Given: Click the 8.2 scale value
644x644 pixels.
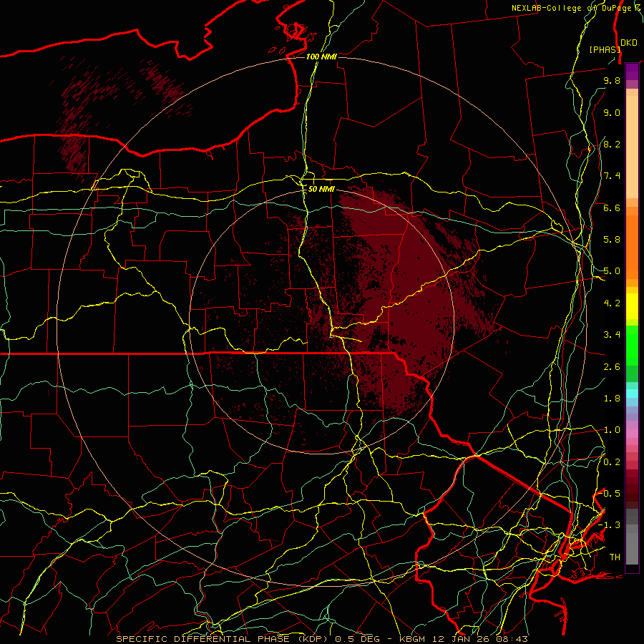Looking at the screenshot, I should point(612,144).
